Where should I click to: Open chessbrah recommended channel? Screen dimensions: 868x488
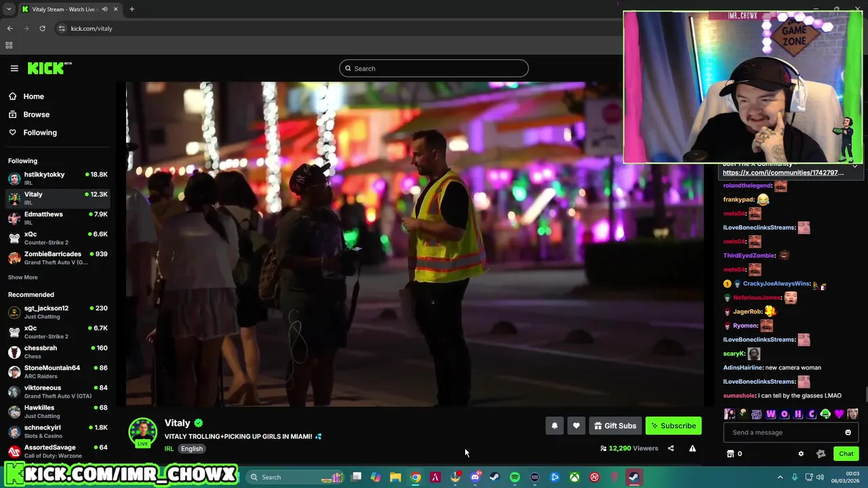pos(58,352)
